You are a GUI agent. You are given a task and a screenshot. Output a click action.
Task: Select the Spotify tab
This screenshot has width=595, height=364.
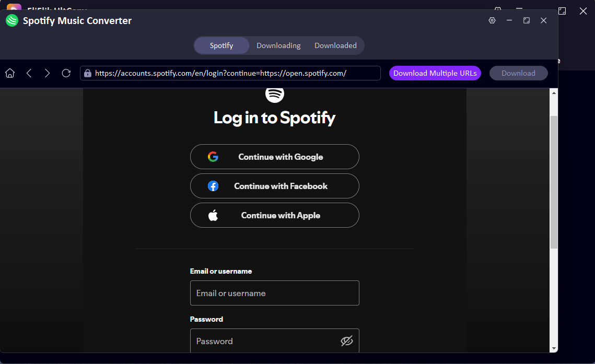[x=221, y=45]
